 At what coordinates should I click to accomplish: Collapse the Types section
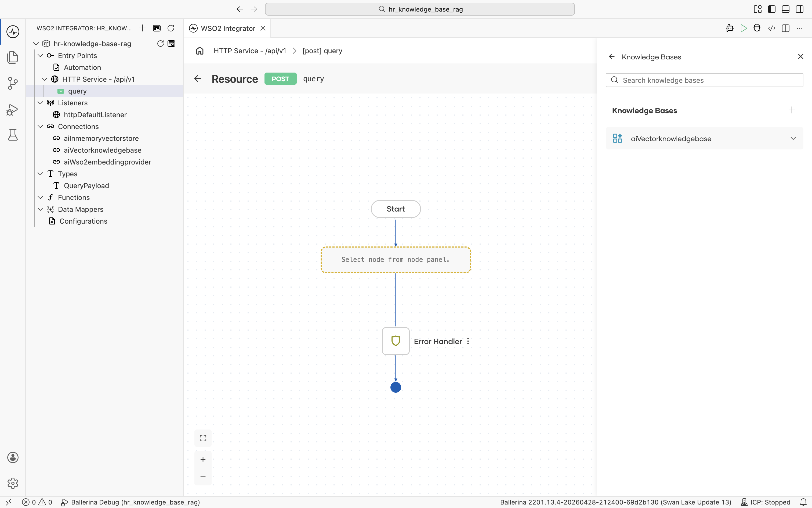(x=40, y=174)
